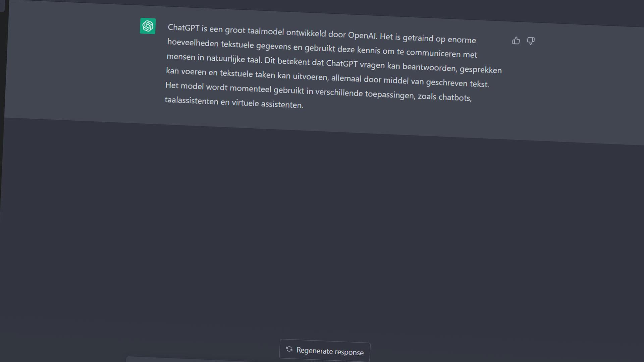This screenshot has height=362, width=644.
Task: Click the phrase natuurlijke taal in reply
Action: 234,59
